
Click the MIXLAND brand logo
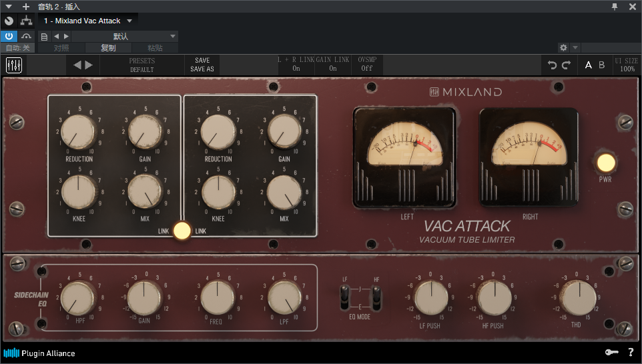(466, 92)
